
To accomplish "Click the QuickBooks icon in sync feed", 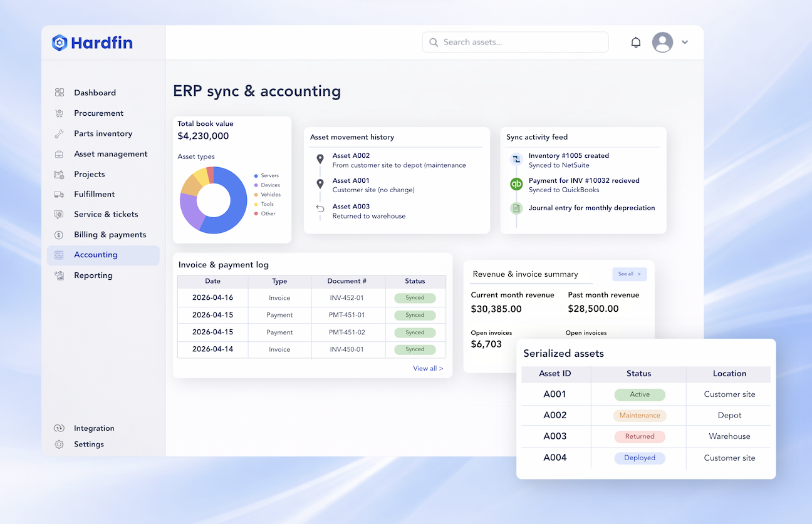I will 516,184.
